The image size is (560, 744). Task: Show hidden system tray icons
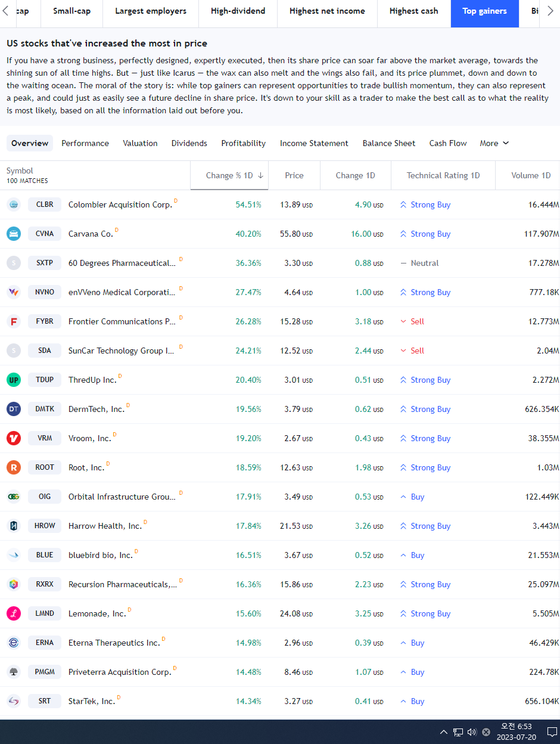[x=443, y=731]
